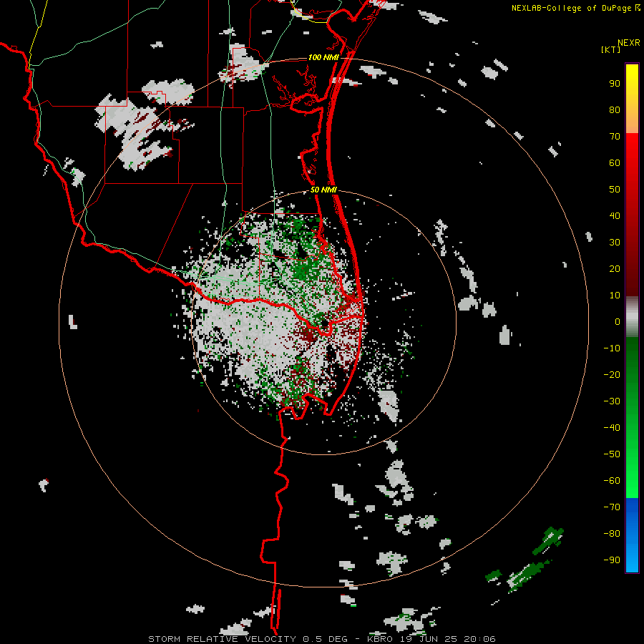Click the -80 label on the velocity scale
The height and width of the screenshot is (644, 644).
click(x=612, y=534)
